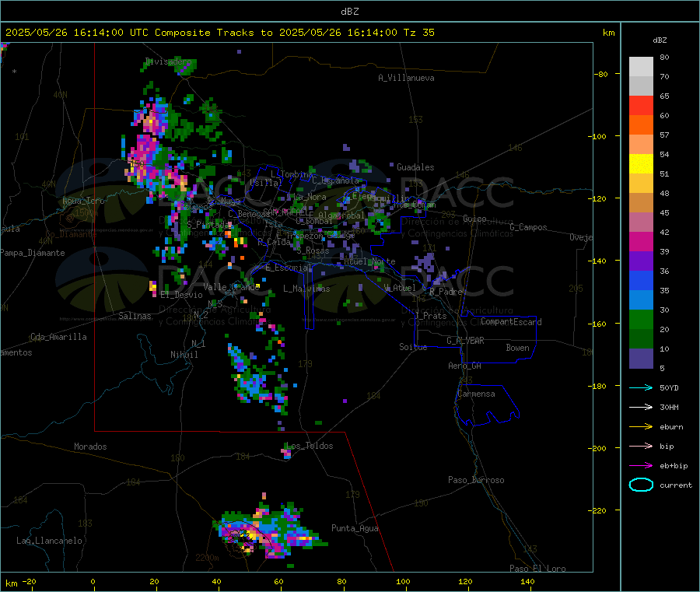The width and height of the screenshot is (700, 592).
Task: Click the magenta eb+bip arrow icon
Action: click(641, 466)
